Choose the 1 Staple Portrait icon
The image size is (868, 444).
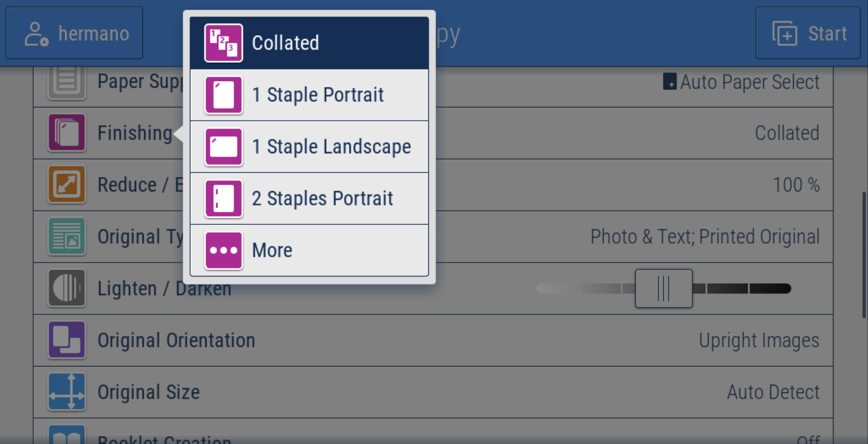pos(223,95)
